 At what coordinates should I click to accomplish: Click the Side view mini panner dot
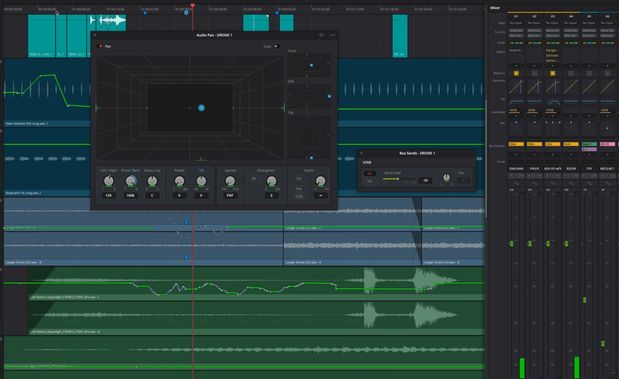[x=329, y=96]
